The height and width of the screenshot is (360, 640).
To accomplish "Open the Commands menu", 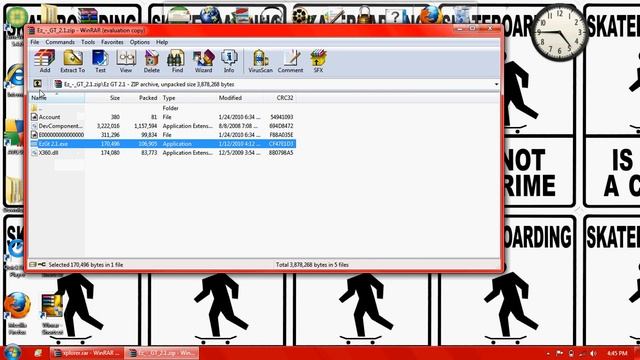I will 60,42.
